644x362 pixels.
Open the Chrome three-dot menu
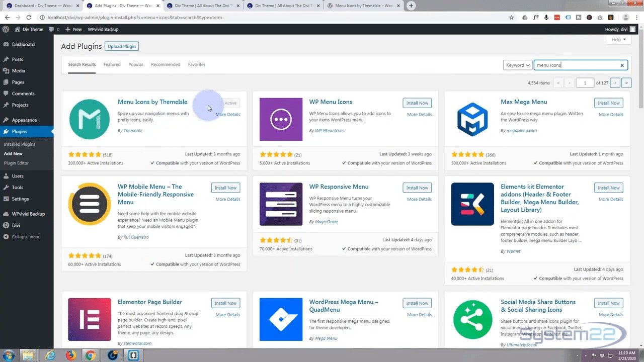click(x=637, y=17)
